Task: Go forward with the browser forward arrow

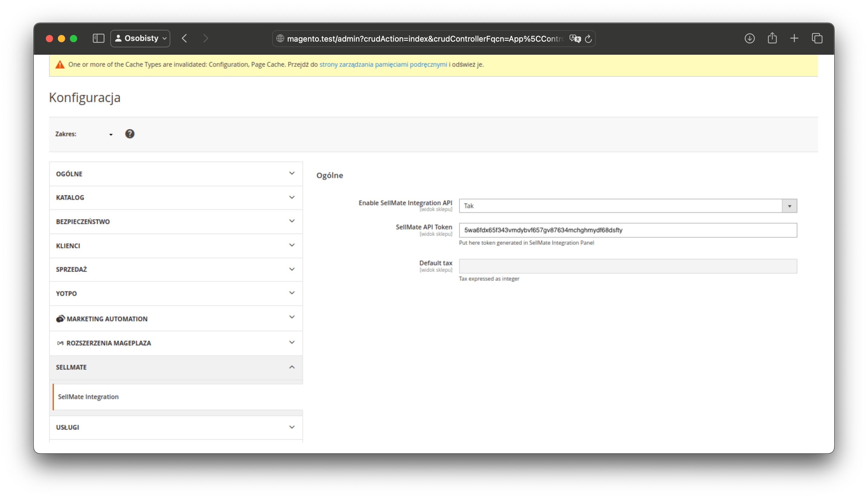Action: click(x=206, y=38)
